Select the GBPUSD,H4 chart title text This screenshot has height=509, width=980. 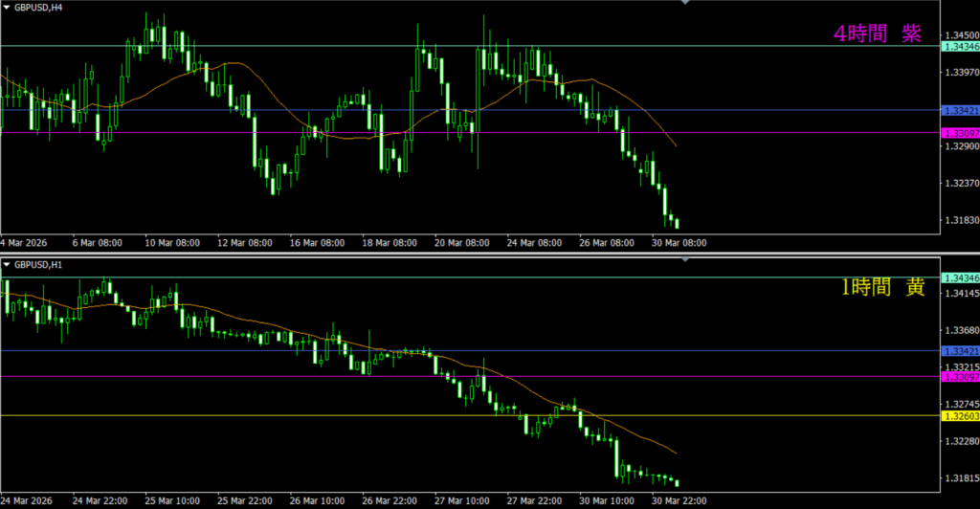[x=38, y=7]
